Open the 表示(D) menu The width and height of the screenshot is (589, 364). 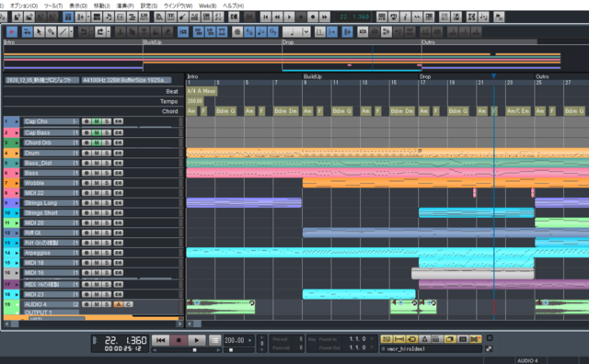(78, 6)
